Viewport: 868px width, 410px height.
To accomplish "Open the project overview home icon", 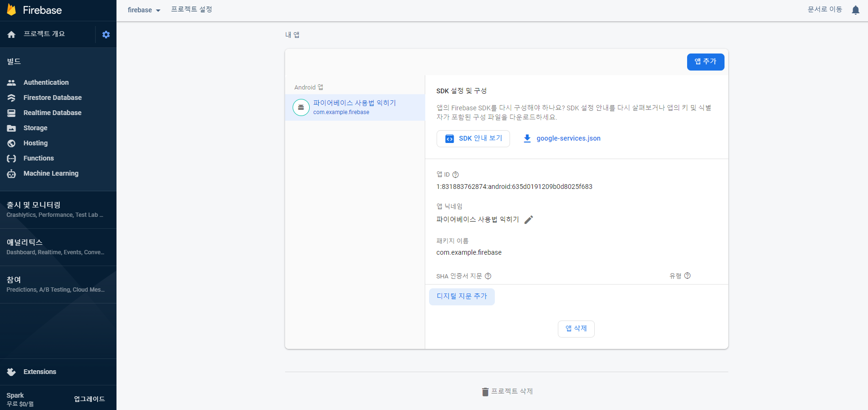I will tap(11, 35).
